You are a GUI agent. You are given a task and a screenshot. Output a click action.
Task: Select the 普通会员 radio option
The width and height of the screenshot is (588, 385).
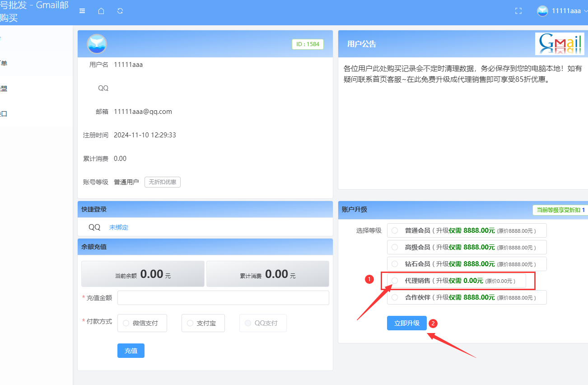pyautogui.click(x=395, y=230)
